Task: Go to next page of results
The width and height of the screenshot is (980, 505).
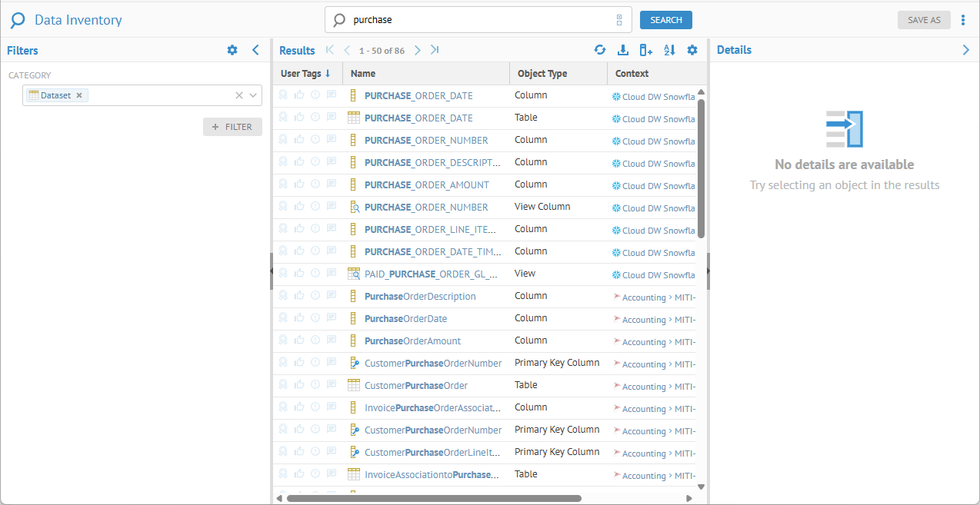Action: point(418,50)
